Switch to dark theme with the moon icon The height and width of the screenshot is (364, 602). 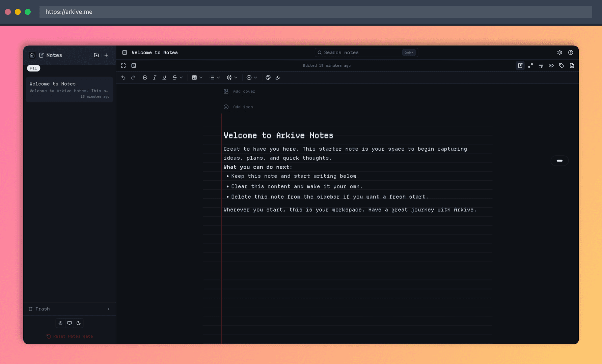[79, 323]
